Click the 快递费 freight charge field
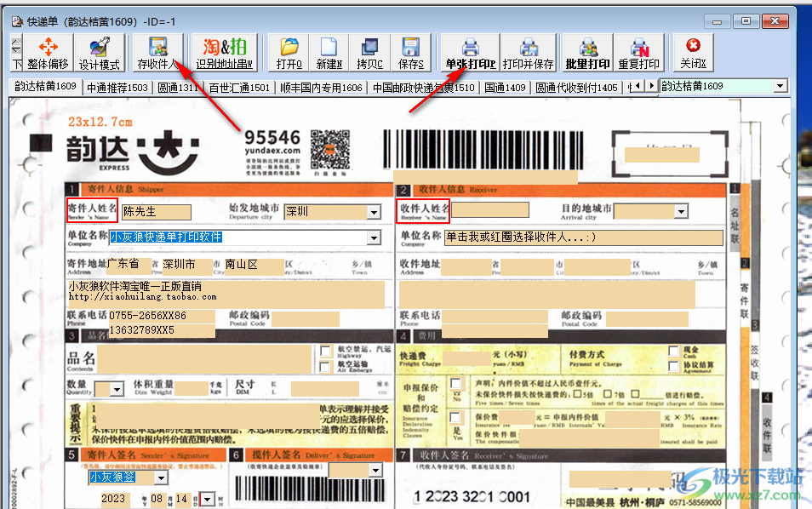The width and height of the screenshot is (812, 509). pyautogui.click(x=466, y=358)
